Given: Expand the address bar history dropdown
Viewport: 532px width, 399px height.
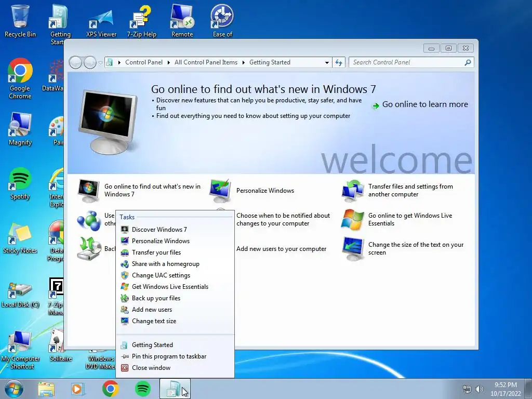Looking at the screenshot, I should coord(327,62).
